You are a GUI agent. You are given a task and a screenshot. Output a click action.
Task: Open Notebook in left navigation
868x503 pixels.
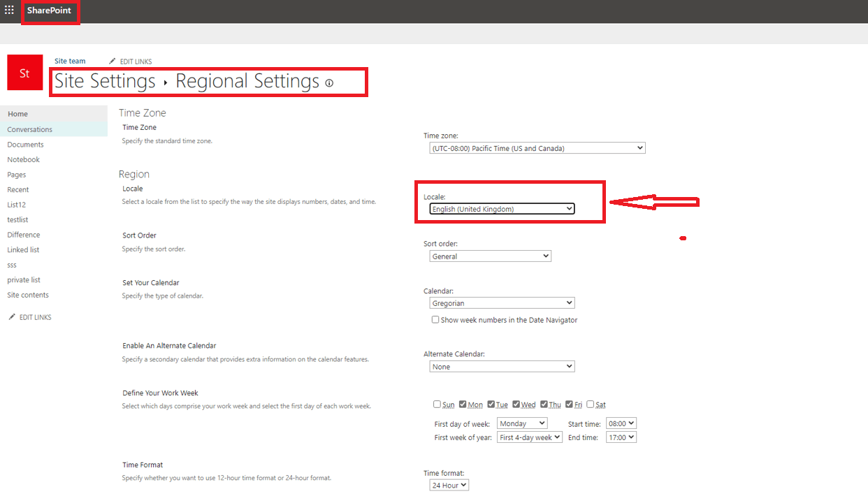point(23,159)
